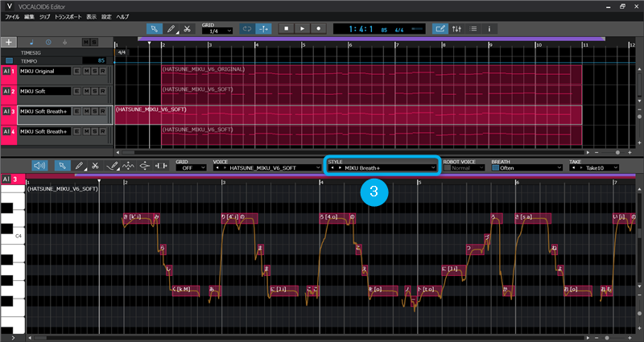Toggle global mute M button
Viewport: 644px width, 342px height.
pyautogui.click(x=86, y=43)
